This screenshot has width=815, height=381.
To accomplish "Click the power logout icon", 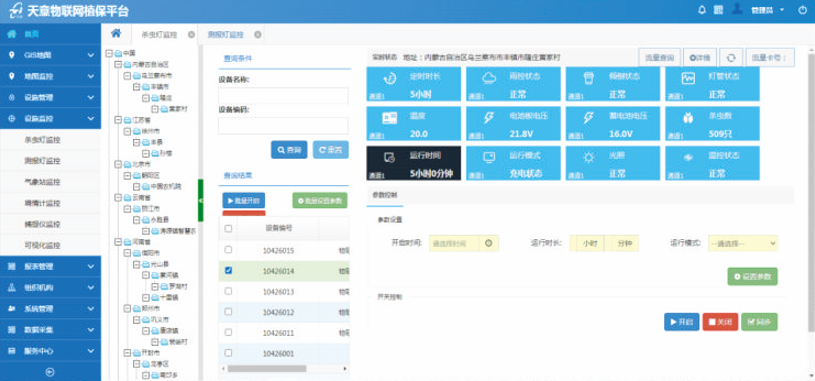I will (x=802, y=10).
